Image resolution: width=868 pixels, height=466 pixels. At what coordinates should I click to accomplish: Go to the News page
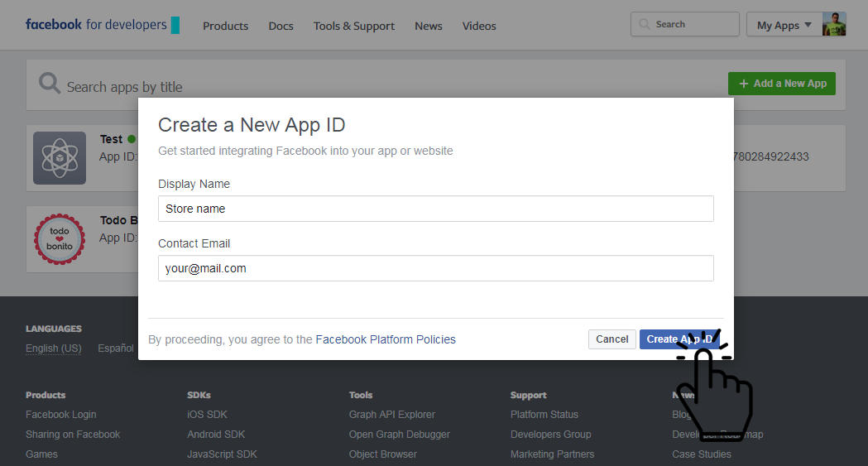428,26
